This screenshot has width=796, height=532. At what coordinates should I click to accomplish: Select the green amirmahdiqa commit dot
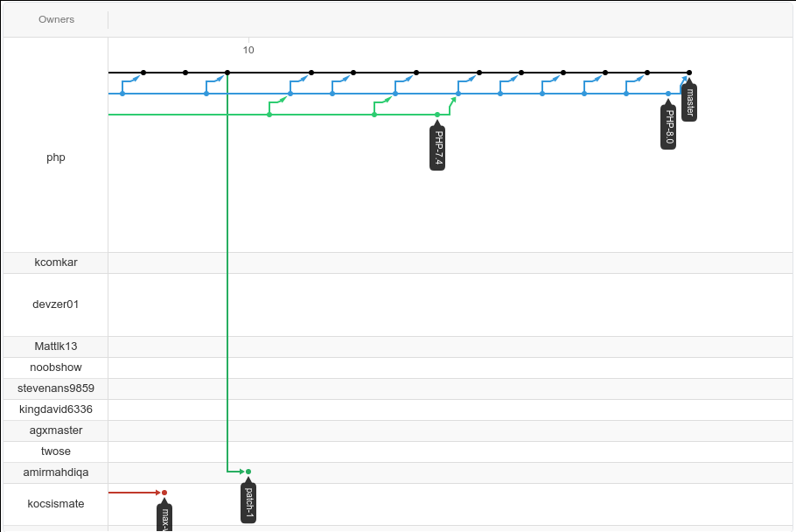coord(248,472)
